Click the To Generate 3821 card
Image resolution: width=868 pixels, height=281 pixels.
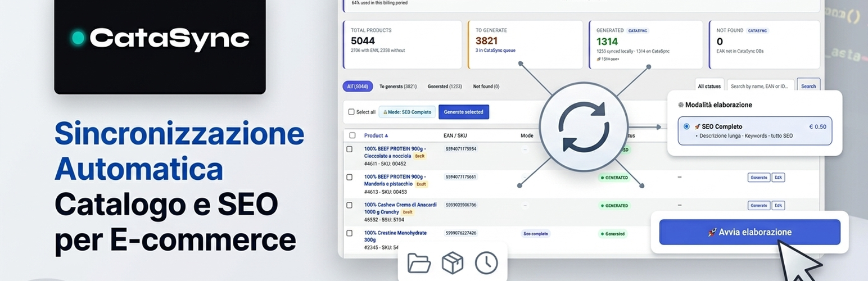(525, 44)
